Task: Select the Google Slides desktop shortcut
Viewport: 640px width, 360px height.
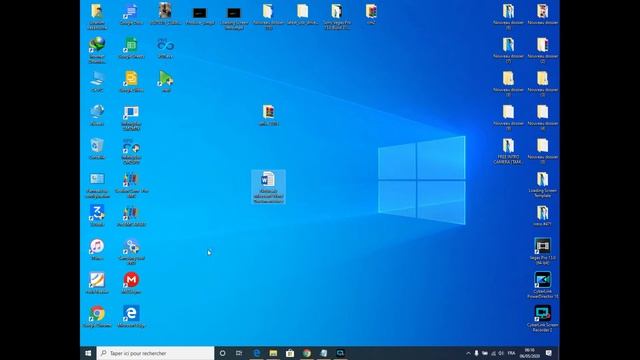Action: tap(131, 82)
